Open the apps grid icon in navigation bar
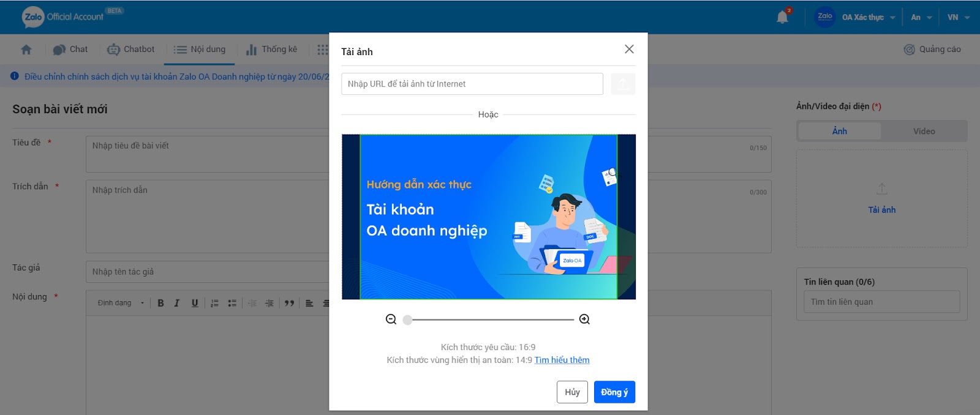The height and width of the screenshot is (415, 980). click(322, 50)
